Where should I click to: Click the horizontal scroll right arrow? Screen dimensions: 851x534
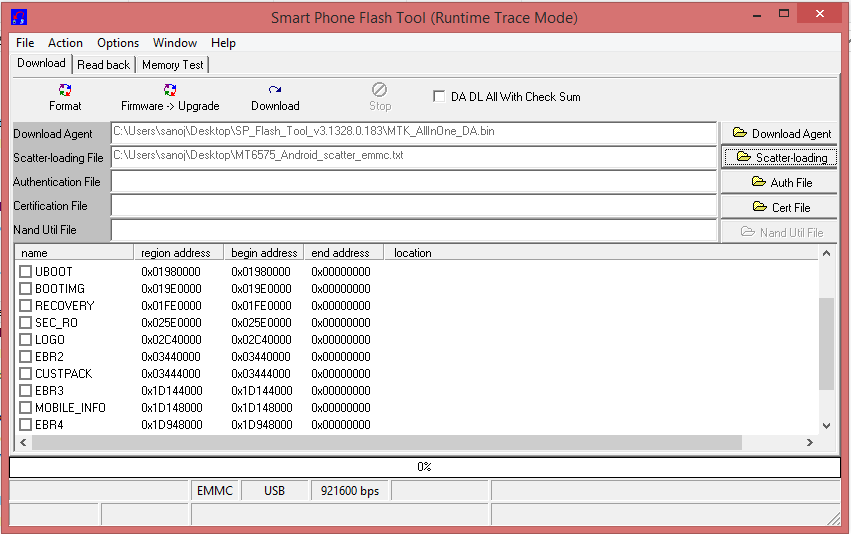pyautogui.click(x=809, y=442)
